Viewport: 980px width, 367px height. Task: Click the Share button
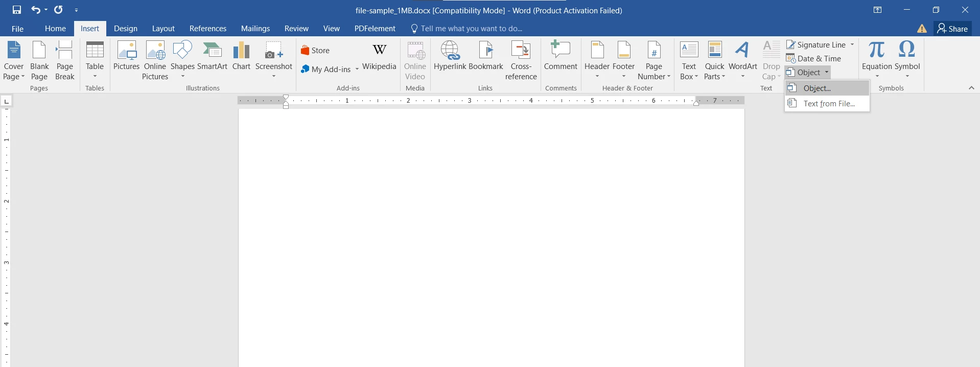(x=952, y=29)
